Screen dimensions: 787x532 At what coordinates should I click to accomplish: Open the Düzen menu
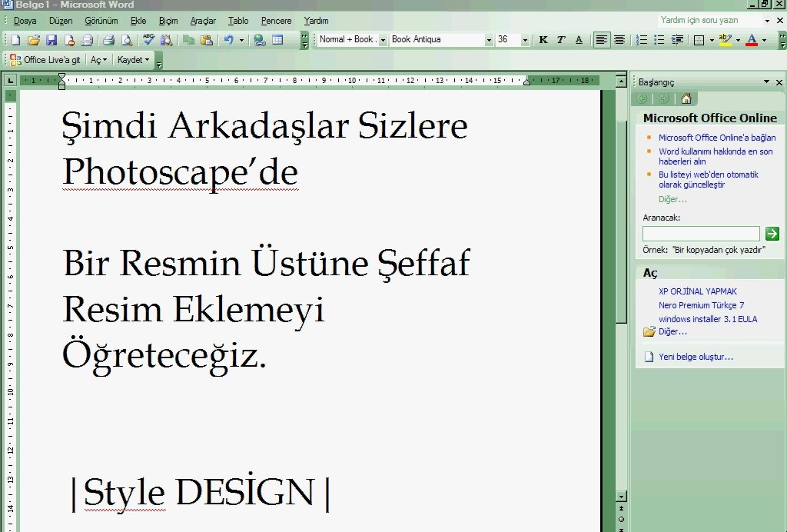tap(61, 21)
